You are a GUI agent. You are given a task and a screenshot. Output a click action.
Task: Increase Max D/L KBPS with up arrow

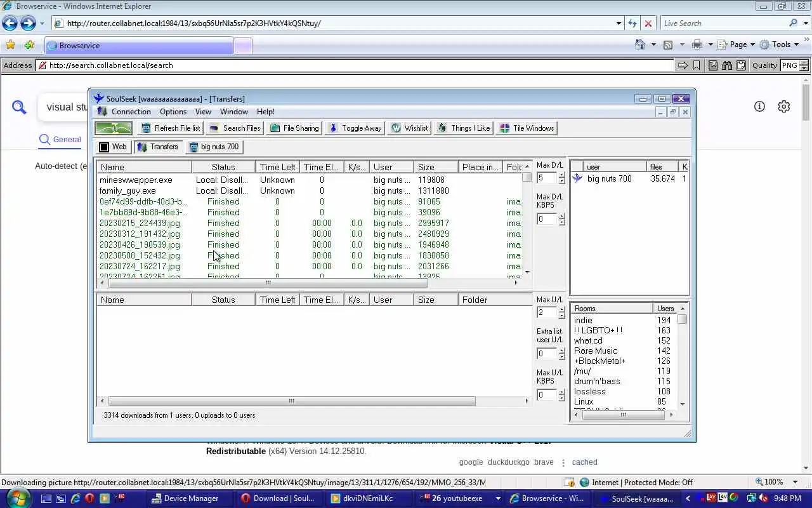[561, 216]
